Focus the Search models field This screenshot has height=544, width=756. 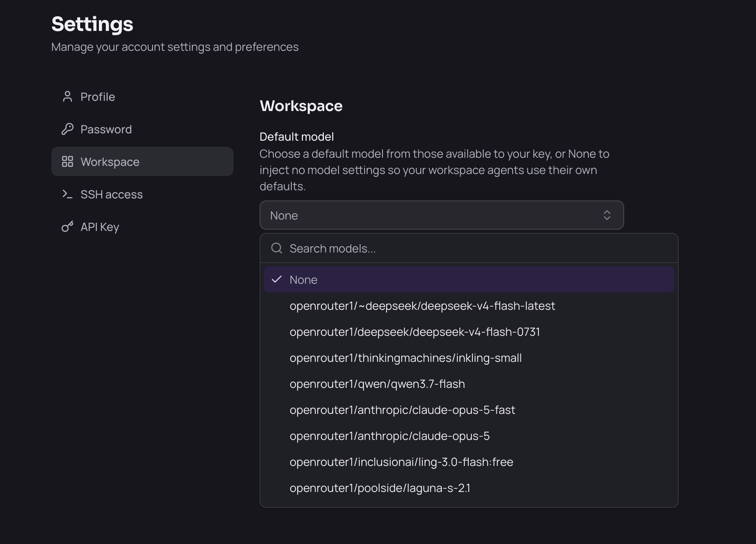pos(469,248)
